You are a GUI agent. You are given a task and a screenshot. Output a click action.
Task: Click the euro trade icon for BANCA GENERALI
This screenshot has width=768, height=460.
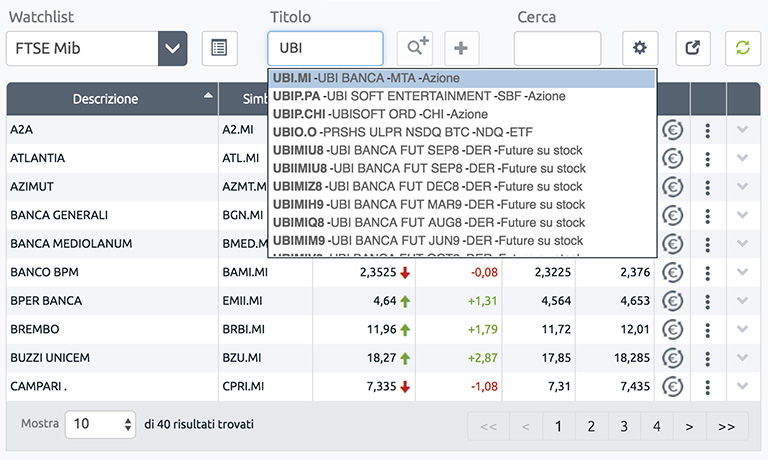(x=672, y=216)
